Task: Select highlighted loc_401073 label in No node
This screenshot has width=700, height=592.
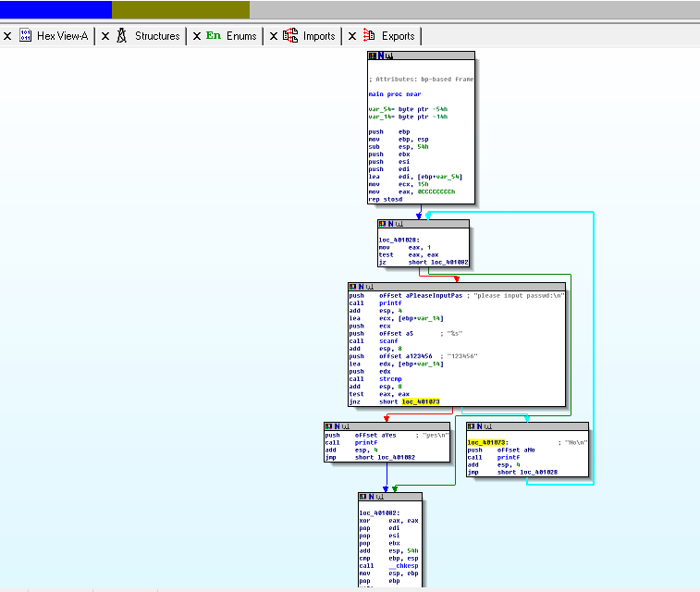Action: click(x=486, y=442)
